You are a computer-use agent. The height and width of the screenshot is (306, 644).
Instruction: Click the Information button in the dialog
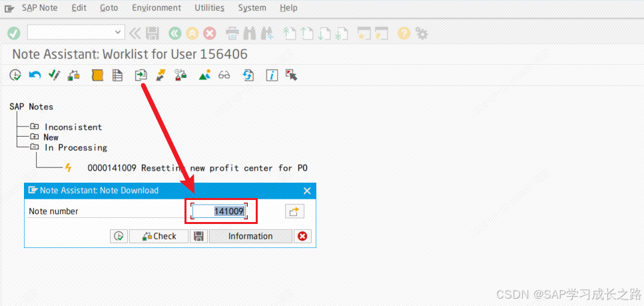(x=250, y=236)
